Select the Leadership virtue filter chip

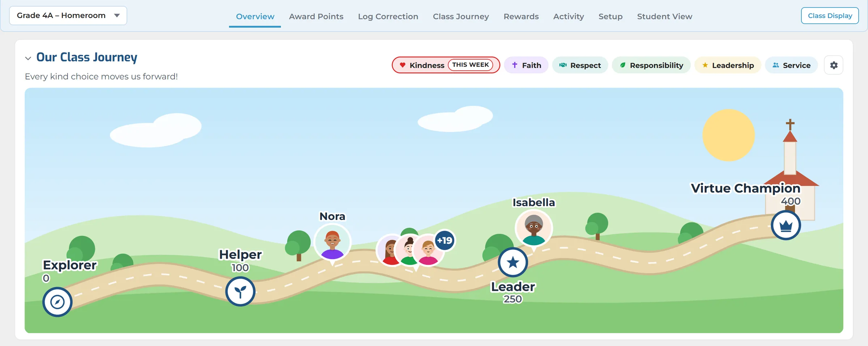tap(728, 65)
